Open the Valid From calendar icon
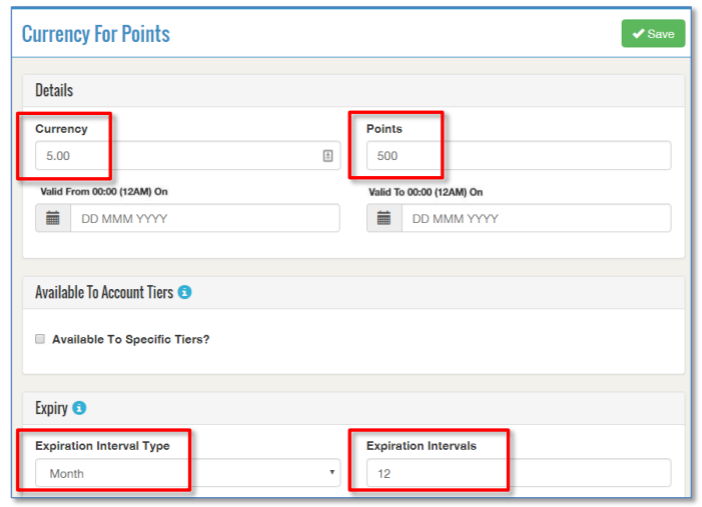Screen dimensions: 702x507 53,218
